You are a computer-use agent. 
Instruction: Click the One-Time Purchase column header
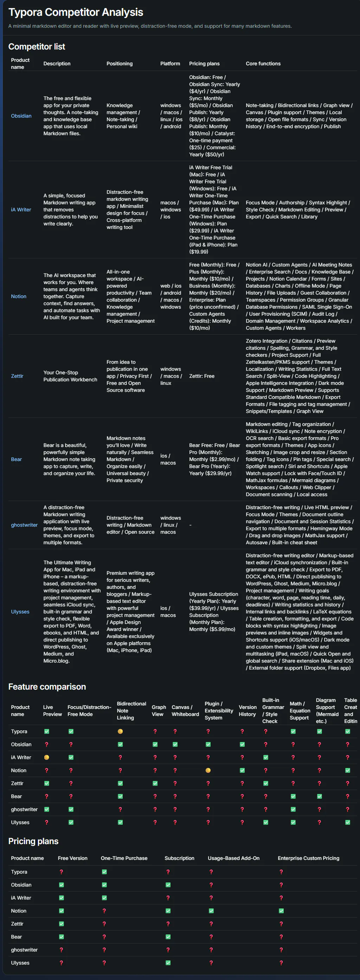click(x=124, y=858)
